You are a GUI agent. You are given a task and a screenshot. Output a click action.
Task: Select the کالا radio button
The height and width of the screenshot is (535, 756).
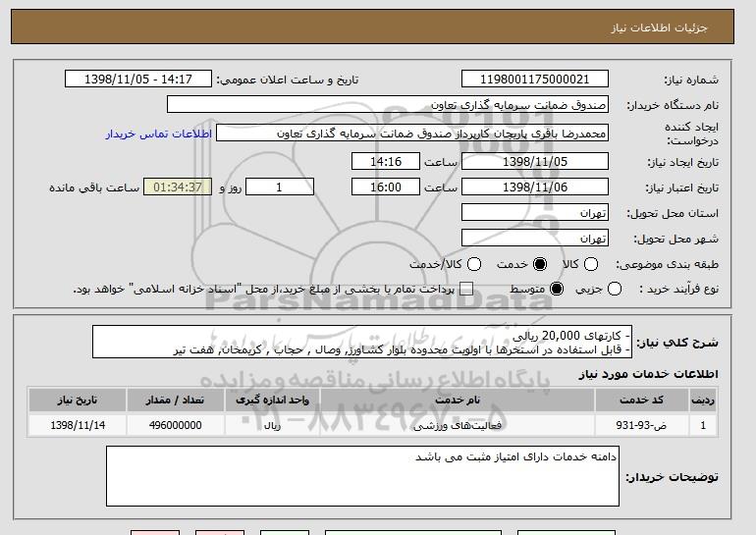[591, 264]
